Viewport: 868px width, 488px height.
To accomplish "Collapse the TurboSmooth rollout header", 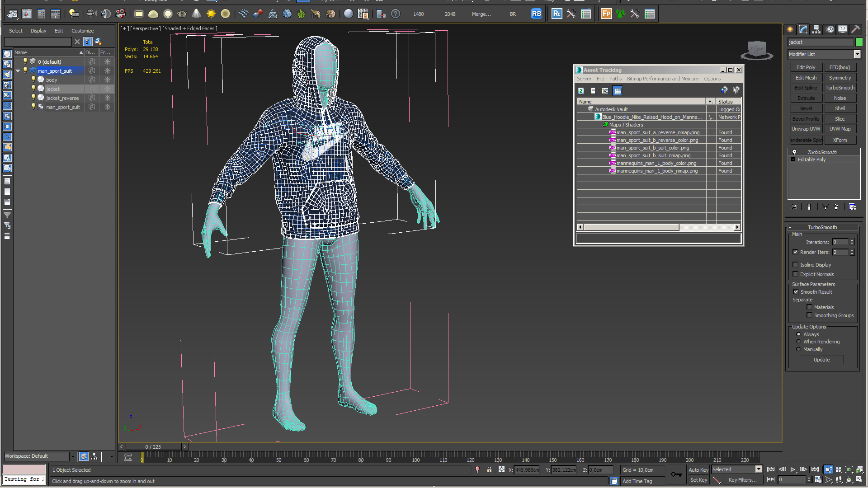I will pyautogui.click(x=822, y=227).
